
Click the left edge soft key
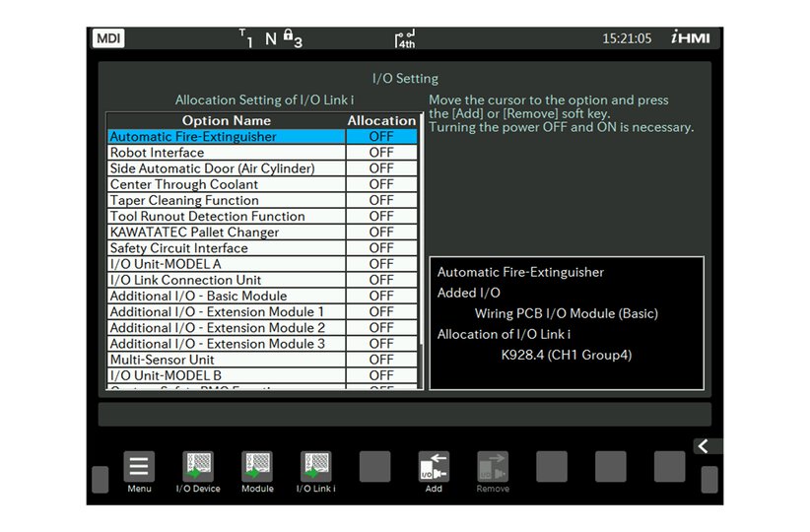pyautogui.click(x=101, y=480)
